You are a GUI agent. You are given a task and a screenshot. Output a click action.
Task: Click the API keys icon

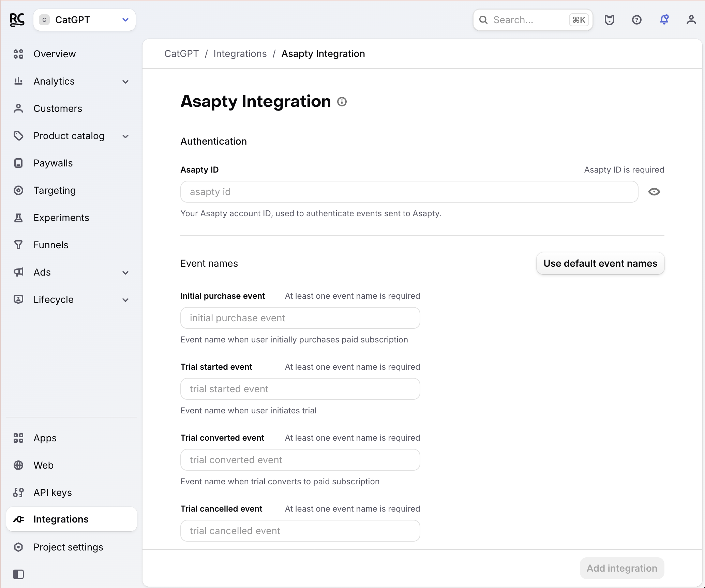(18, 493)
